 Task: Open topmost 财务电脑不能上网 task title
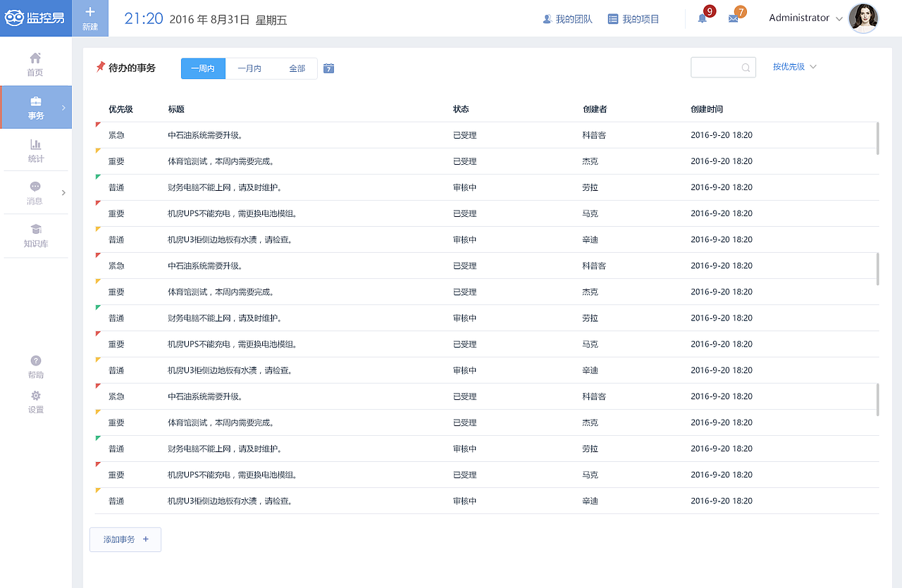coord(225,187)
